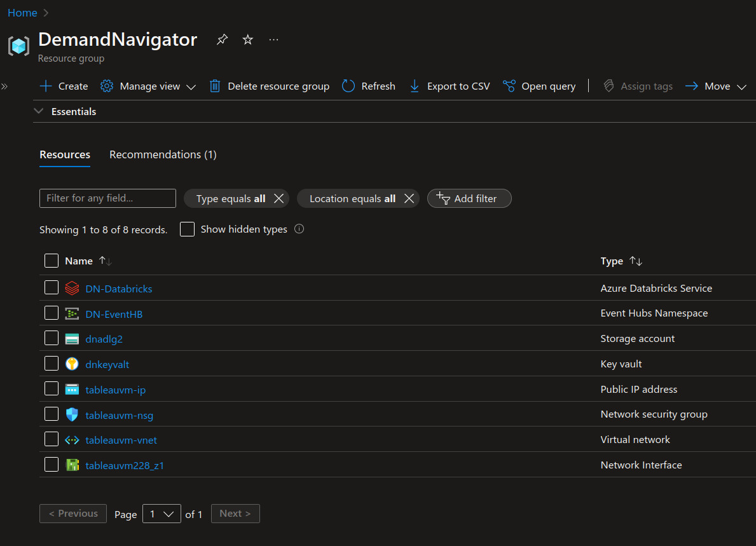Open the more options ellipsis menu
Viewport: 756px width, 546px height.
[x=273, y=39]
